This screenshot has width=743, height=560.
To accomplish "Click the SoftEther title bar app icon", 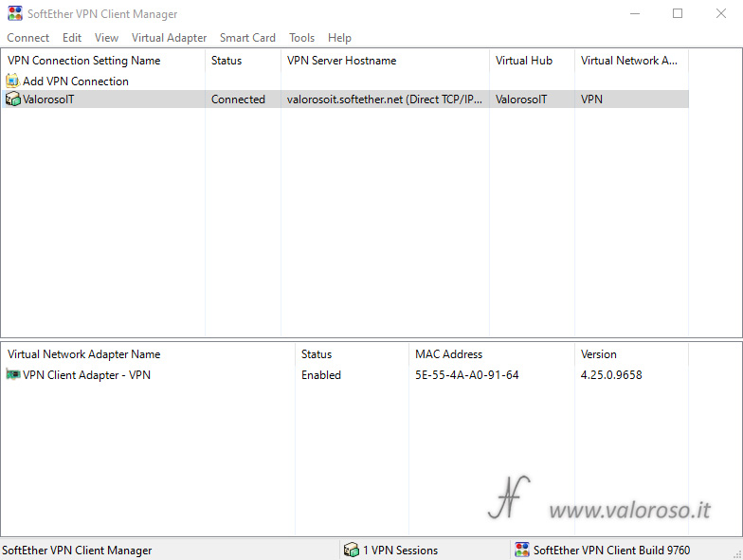I will coord(15,13).
